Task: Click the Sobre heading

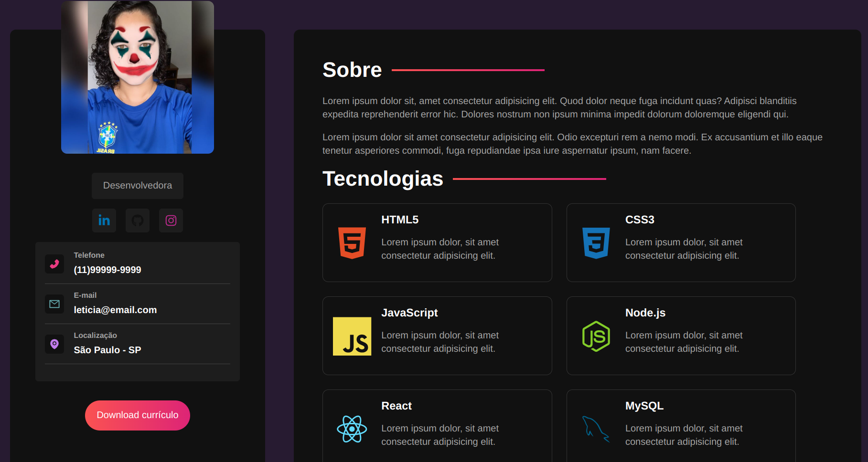Action: tap(352, 70)
